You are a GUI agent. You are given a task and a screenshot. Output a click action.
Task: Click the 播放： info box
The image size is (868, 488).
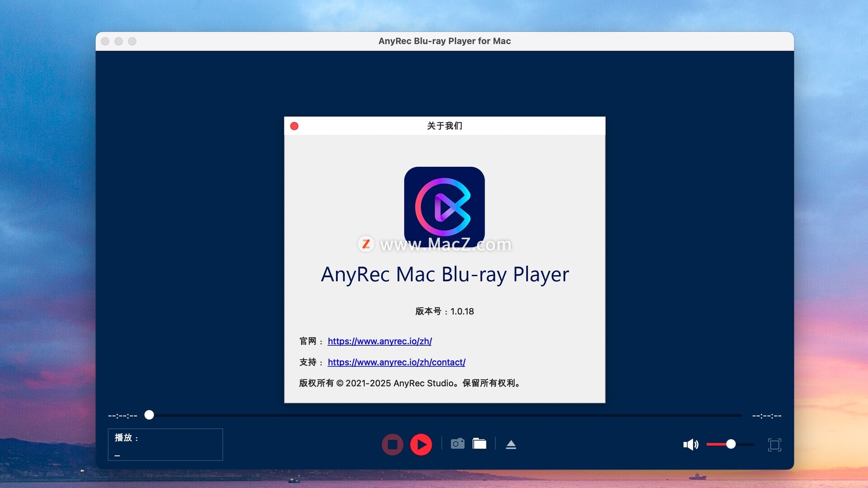click(x=165, y=445)
